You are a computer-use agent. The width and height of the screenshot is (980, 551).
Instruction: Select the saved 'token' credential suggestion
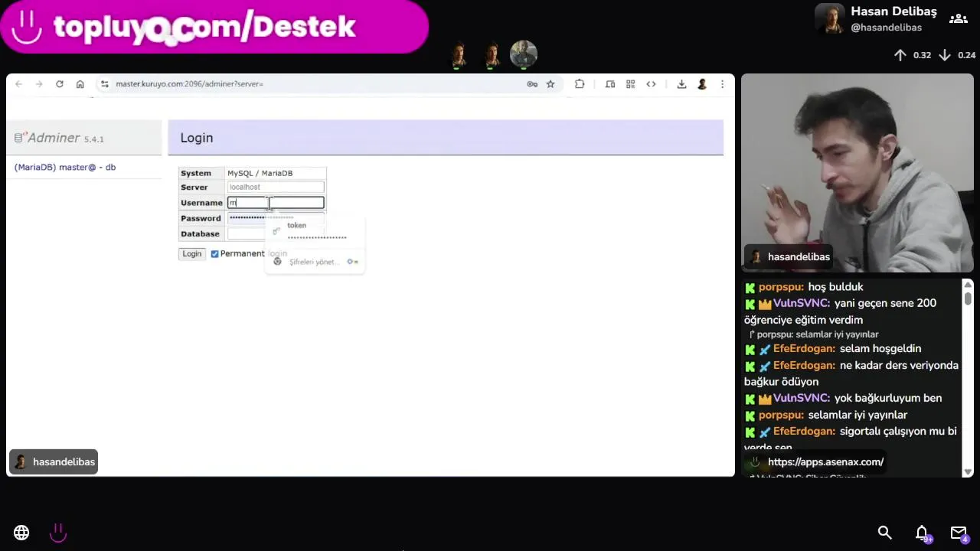click(315, 230)
